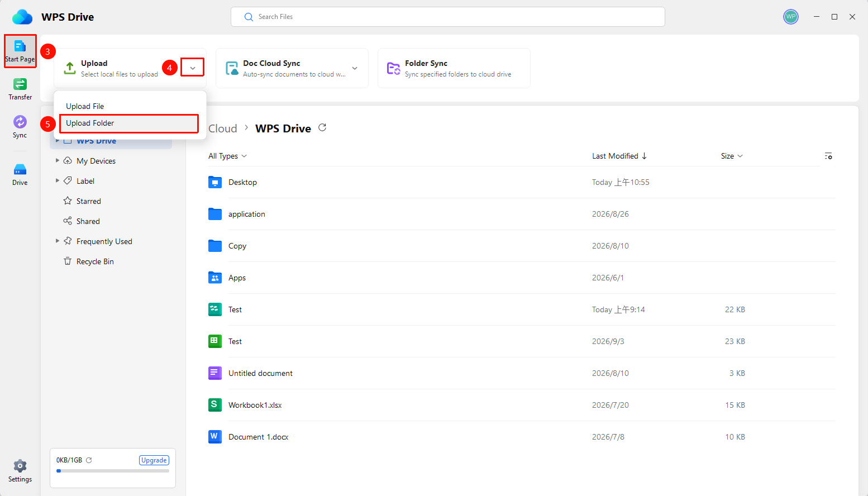The width and height of the screenshot is (868, 496).
Task: Expand the Frequently Used tree node
Action: [x=58, y=241]
